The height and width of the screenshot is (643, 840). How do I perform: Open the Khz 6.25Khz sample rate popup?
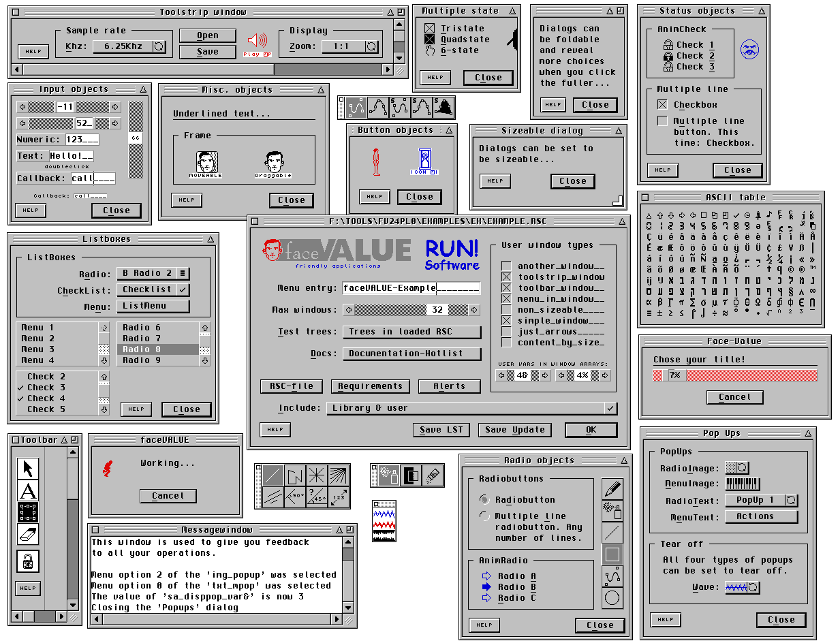[x=129, y=46]
